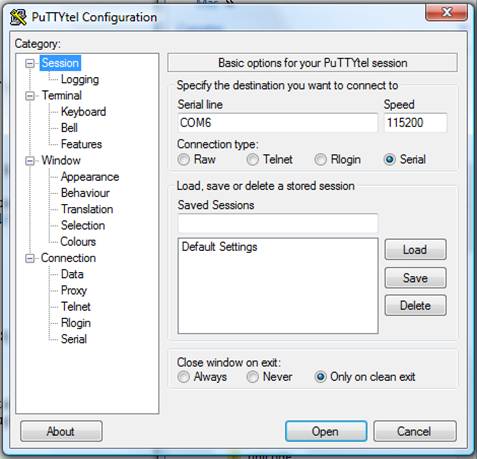The height and width of the screenshot is (459, 477).
Task: Open the Logging category
Action: tap(80, 80)
